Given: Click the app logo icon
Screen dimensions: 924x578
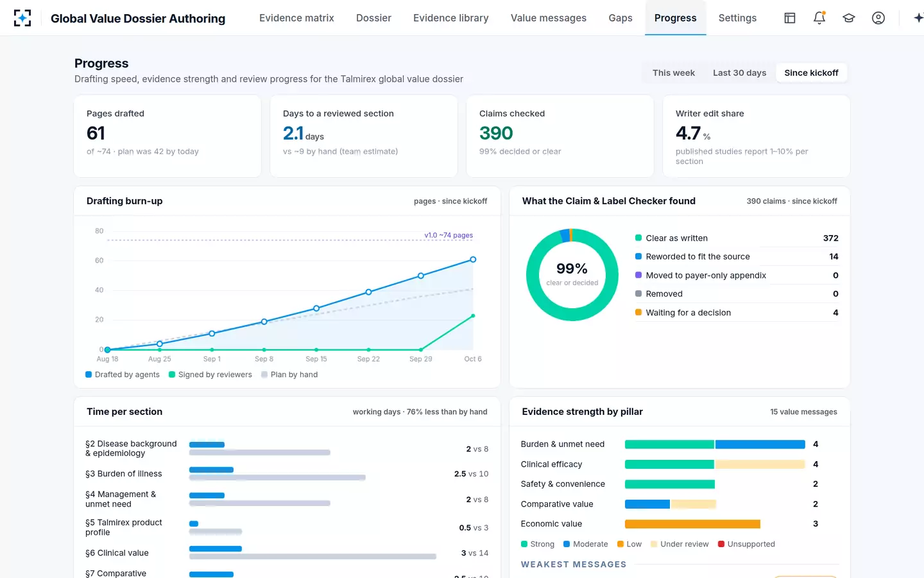Looking at the screenshot, I should (x=22, y=18).
